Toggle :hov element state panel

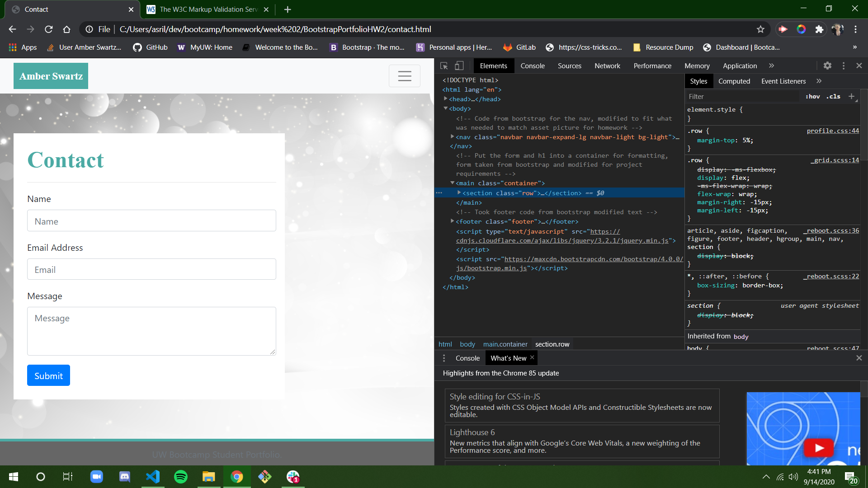[x=812, y=96]
